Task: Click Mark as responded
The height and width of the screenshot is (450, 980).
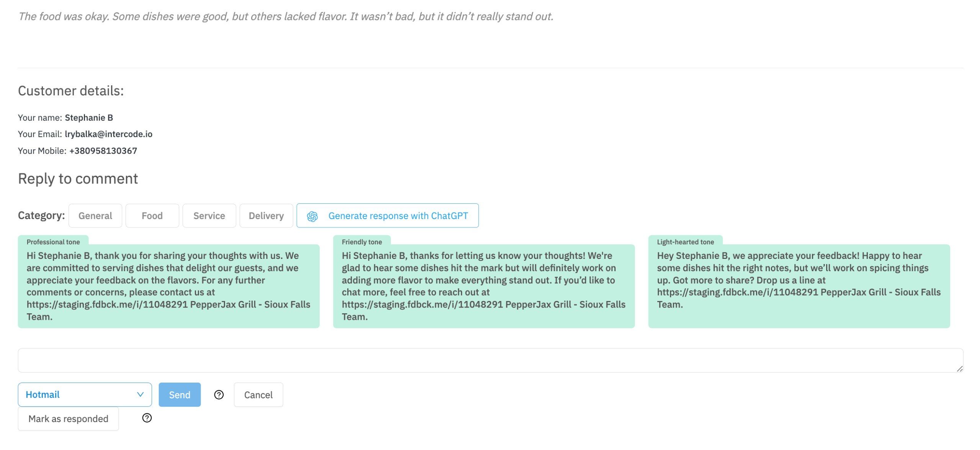Action: 68,419
